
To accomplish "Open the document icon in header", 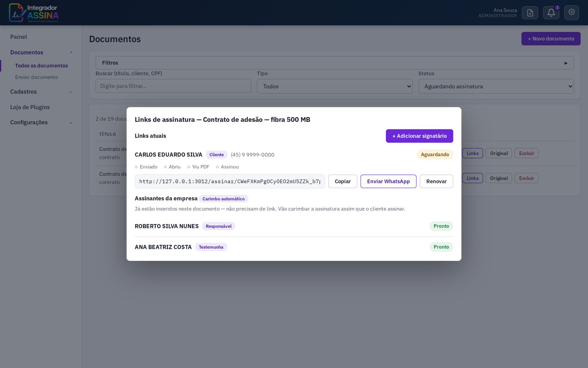I will pyautogui.click(x=530, y=13).
